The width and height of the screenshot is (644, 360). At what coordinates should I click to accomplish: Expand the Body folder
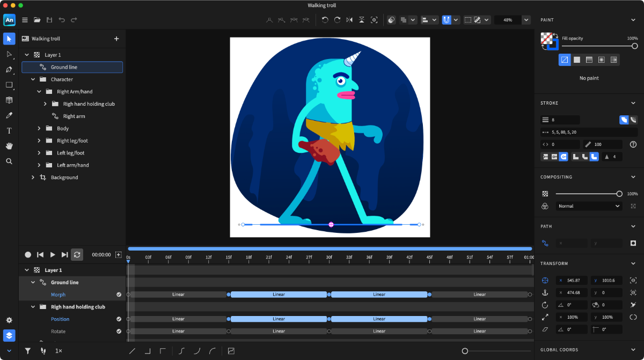[x=39, y=128]
